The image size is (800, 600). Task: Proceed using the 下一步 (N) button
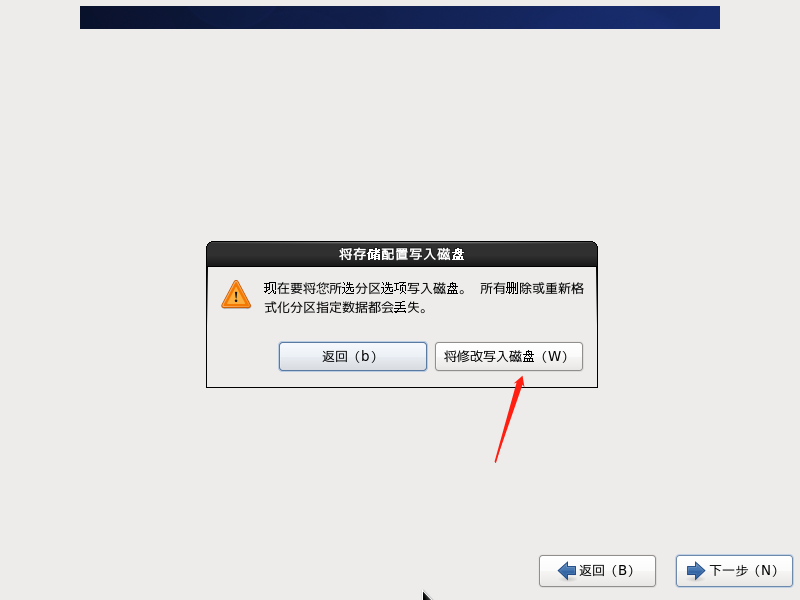point(734,570)
